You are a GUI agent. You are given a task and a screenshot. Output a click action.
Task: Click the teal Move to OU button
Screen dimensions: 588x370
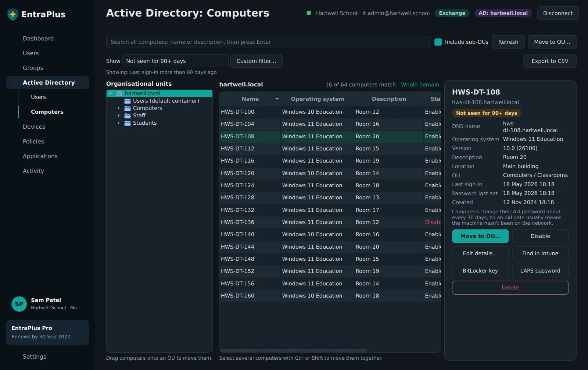point(480,236)
